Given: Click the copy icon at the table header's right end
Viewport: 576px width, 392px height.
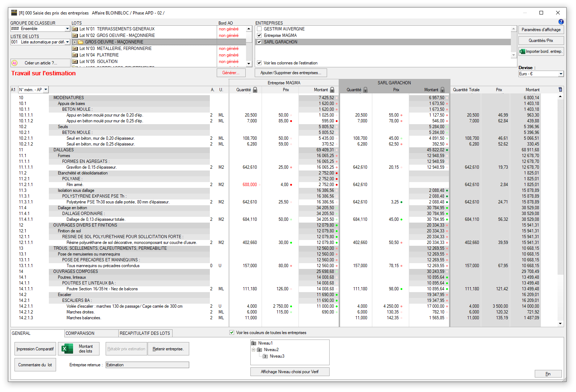Looking at the screenshot, I should (560, 89).
